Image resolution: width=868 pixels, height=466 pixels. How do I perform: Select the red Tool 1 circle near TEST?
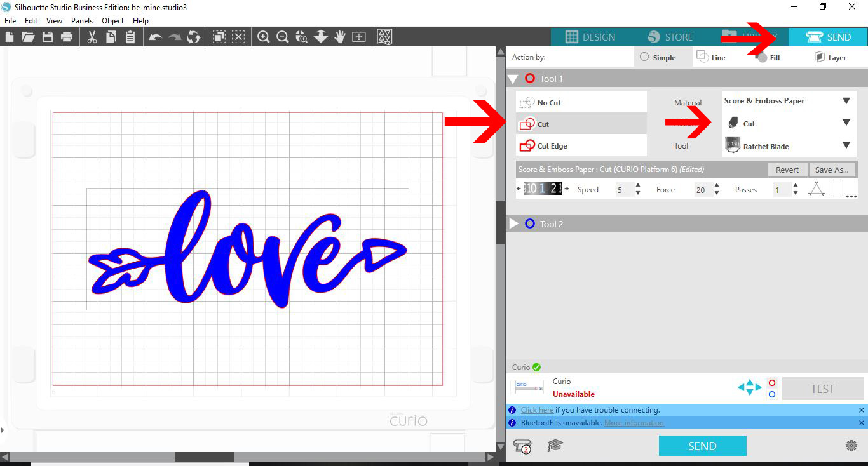pyautogui.click(x=772, y=383)
